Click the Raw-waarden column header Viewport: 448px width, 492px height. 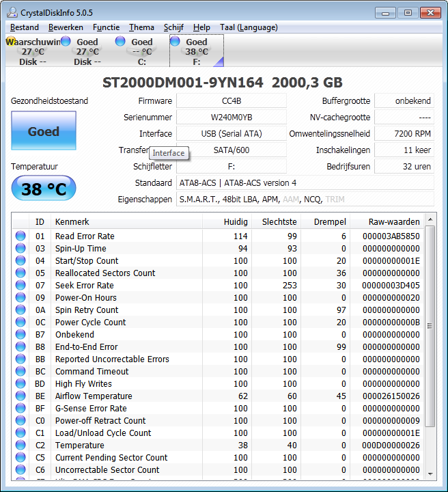[x=387, y=221]
